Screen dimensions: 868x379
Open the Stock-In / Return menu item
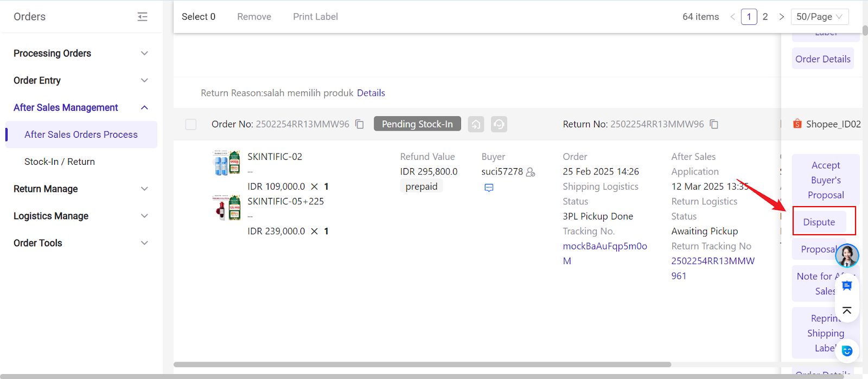[x=60, y=162]
